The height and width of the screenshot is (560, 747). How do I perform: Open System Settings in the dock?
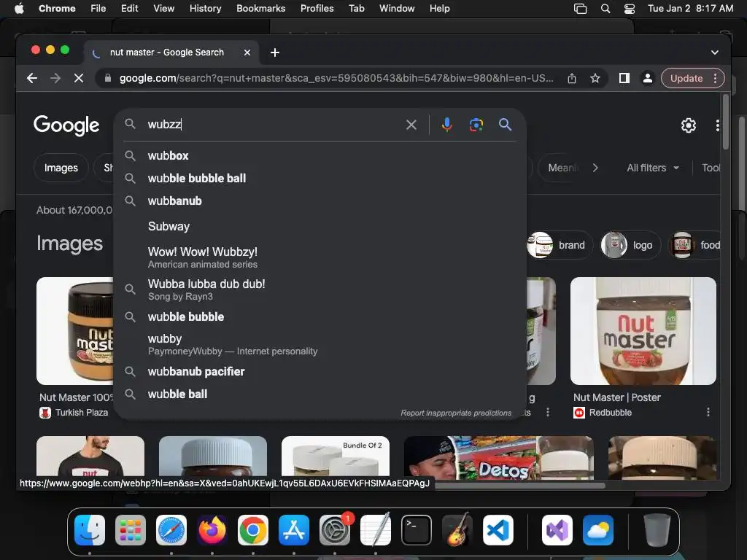pos(334,530)
